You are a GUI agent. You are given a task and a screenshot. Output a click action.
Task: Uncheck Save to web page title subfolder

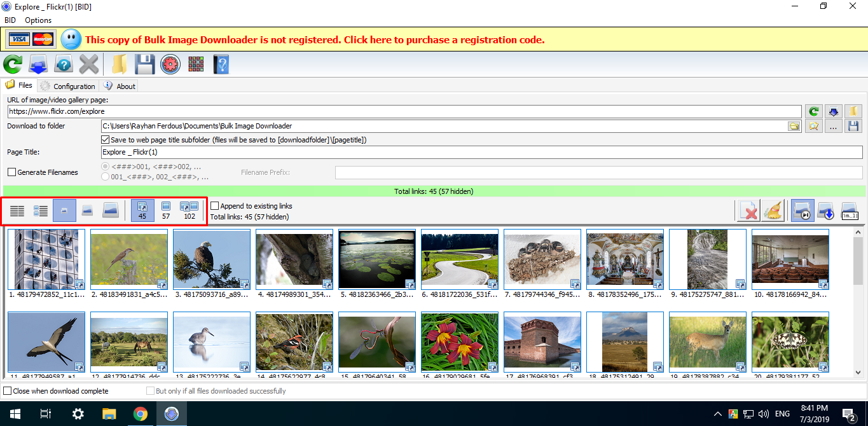point(106,140)
